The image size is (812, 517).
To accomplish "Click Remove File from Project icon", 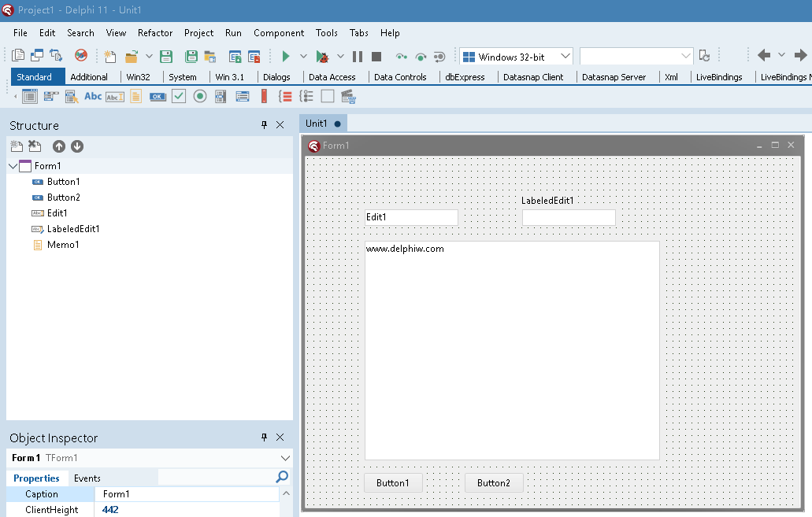I will click(254, 56).
